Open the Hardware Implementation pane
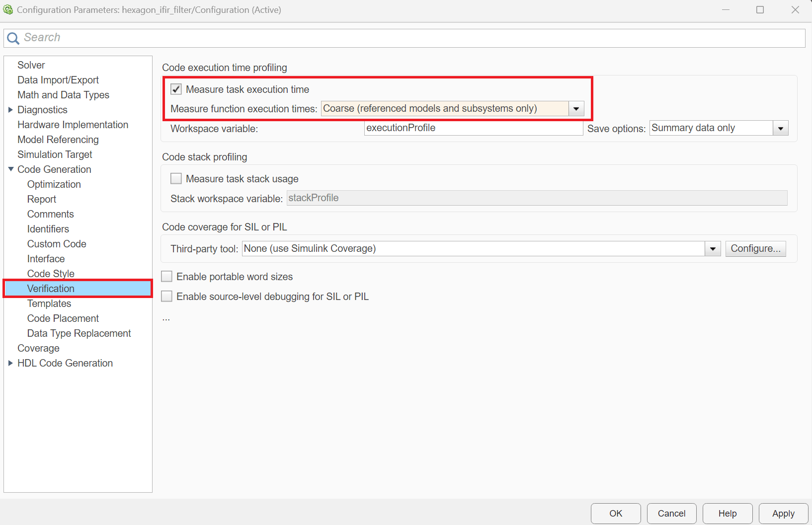812x525 pixels. coord(73,125)
